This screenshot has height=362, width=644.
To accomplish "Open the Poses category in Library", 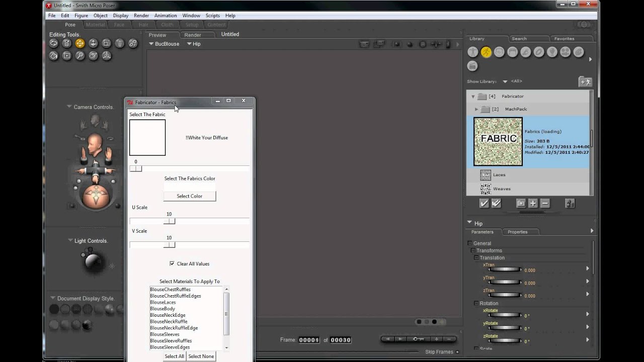I will click(x=486, y=52).
